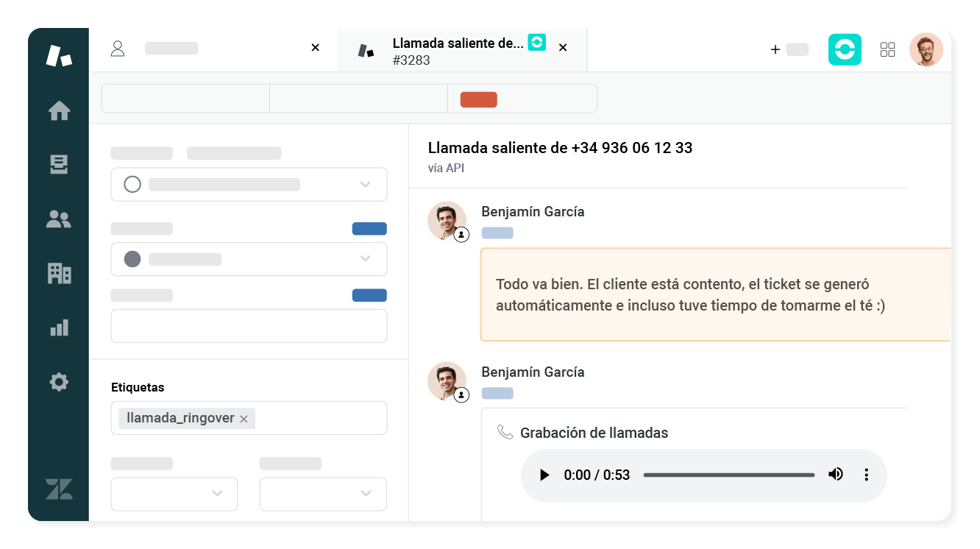Expand the first dropdown in the left panel

point(365,184)
